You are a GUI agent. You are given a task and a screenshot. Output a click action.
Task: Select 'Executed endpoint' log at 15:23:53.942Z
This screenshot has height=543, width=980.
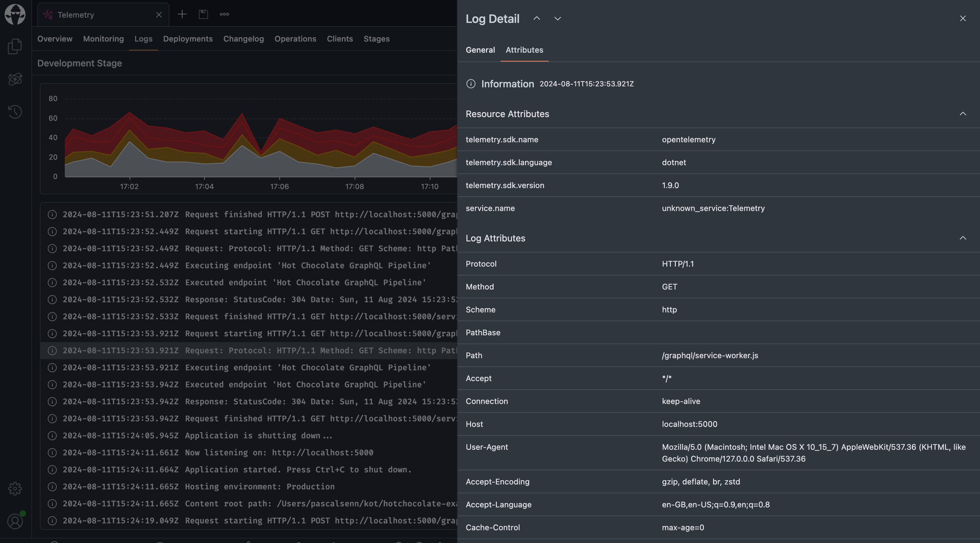click(249, 385)
